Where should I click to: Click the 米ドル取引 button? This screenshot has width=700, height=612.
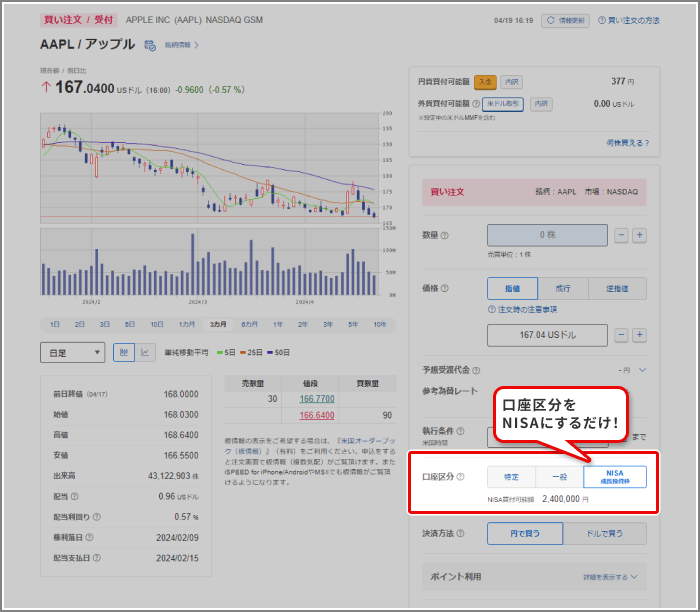(x=503, y=104)
